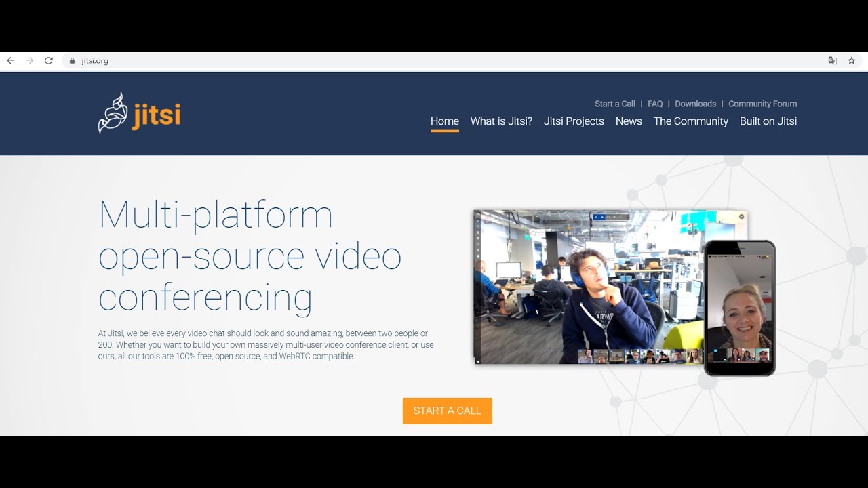868x488 pixels.
Task: Open Jitsi Projects menu item
Action: click(574, 121)
